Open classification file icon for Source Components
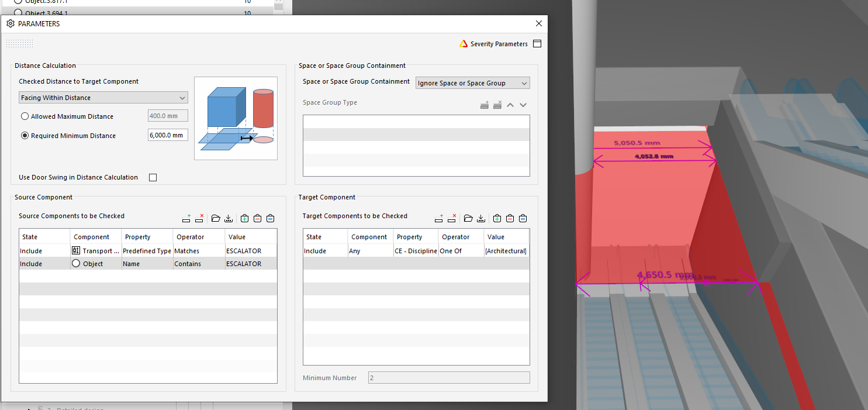Screen dimensions: 868x410 pyautogui.click(x=216, y=218)
